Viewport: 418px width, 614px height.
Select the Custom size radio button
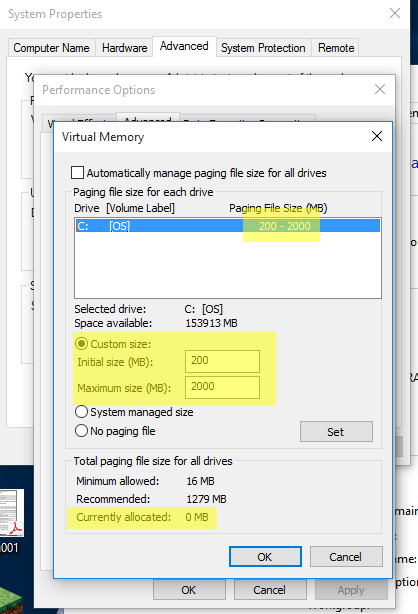[81, 344]
